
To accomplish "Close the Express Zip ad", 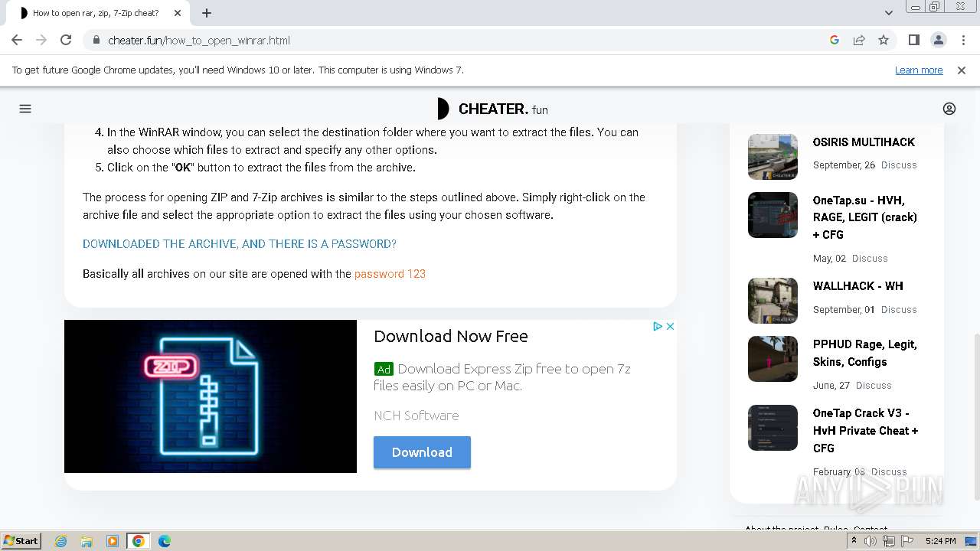I will 670,326.
